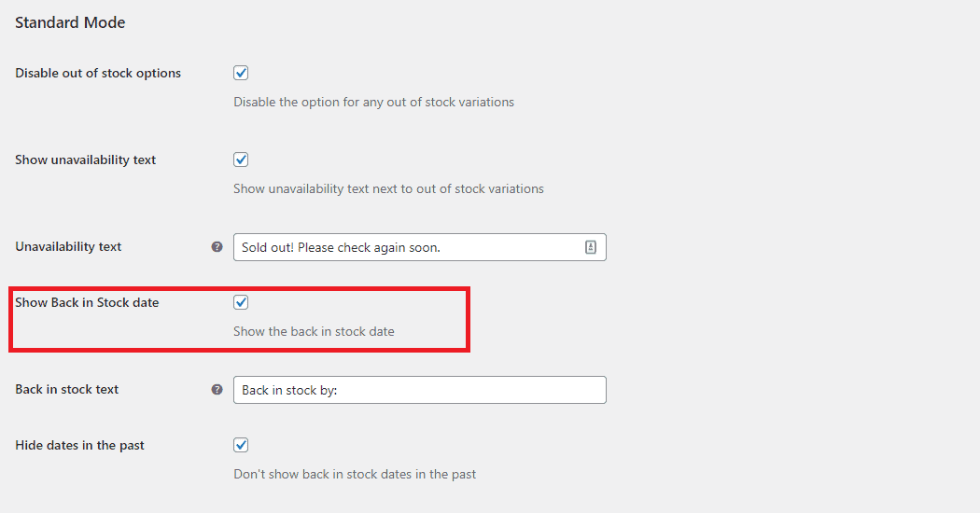
Task: Click 'Disable the option for any out of stock variations' description
Action: coord(373,102)
